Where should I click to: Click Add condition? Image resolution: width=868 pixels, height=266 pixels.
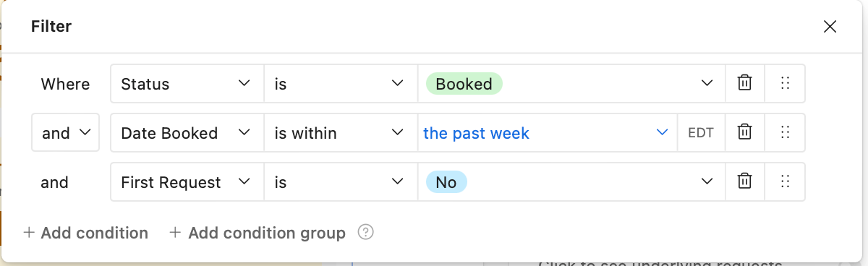[x=85, y=233]
